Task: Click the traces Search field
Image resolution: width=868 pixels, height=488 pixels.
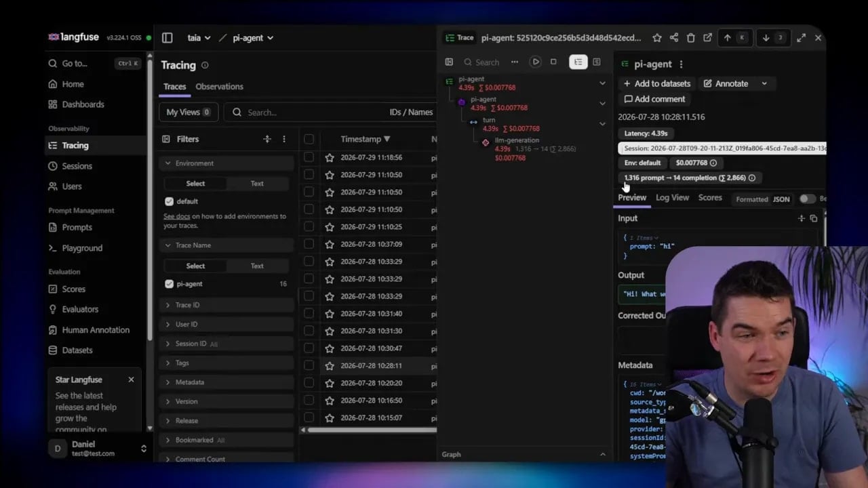Action: tap(305, 113)
